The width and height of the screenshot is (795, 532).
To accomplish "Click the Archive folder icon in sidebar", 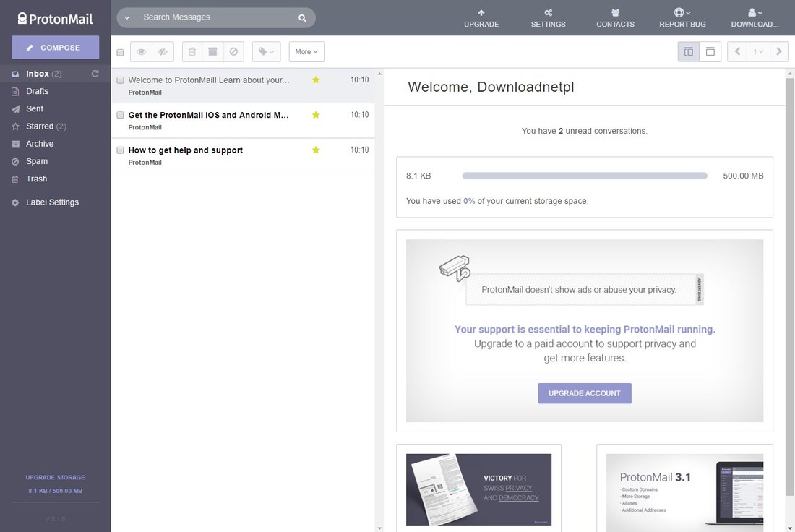I will (15, 144).
